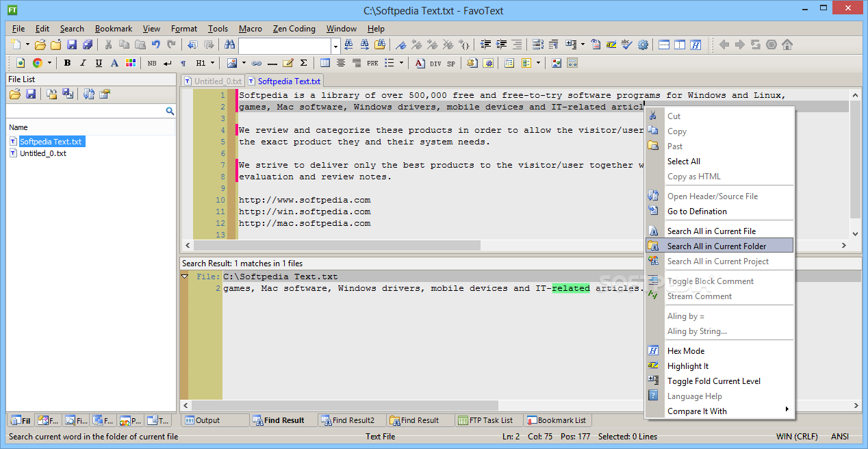
Task: Open dropdown arrow next to image icon
Action: [244, 63]
